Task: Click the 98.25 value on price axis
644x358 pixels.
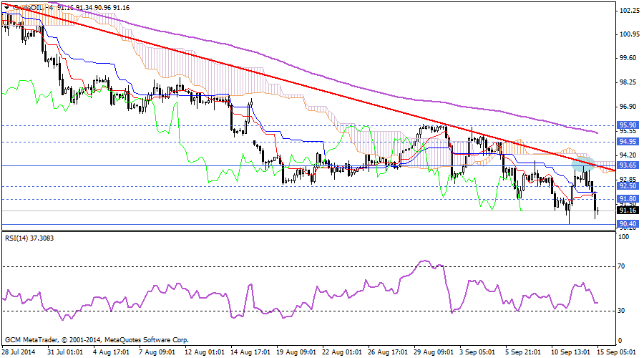Action: (x=629, y=82)
